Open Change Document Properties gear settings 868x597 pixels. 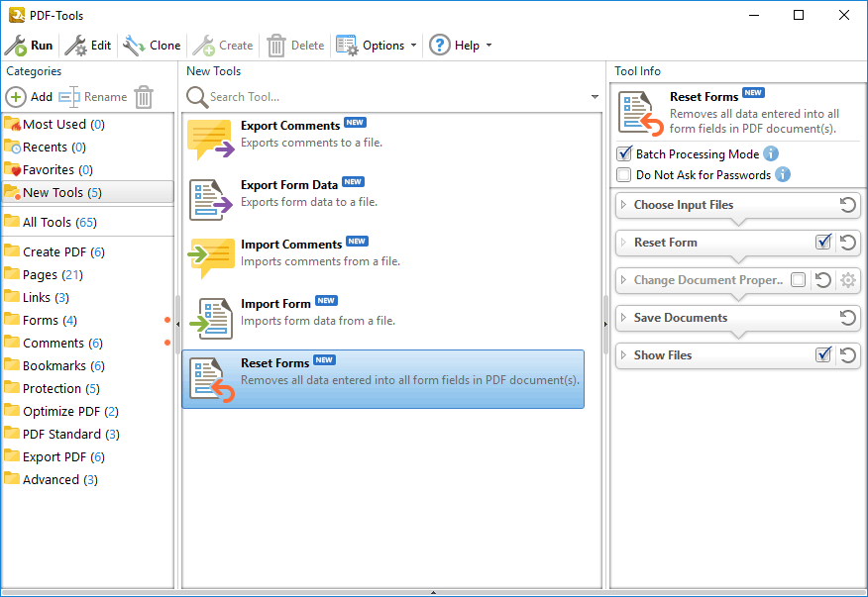tap(848, 280)
